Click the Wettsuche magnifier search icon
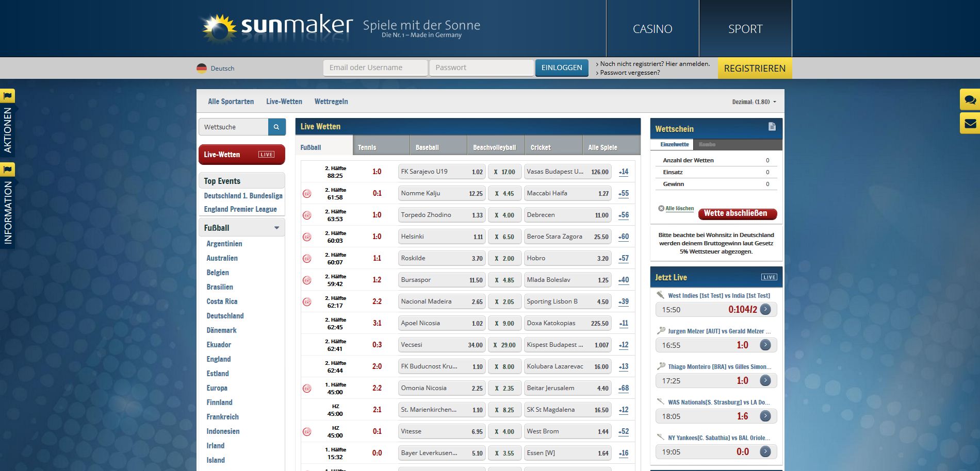The image size is (980, 471). click(x=276, y=127)
